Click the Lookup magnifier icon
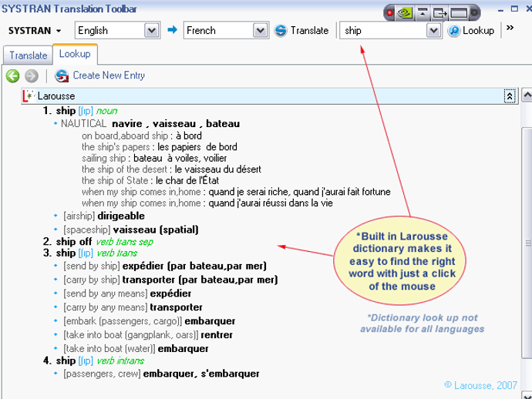Viewport: 532px width, 399px height. [x=453, y=31]
